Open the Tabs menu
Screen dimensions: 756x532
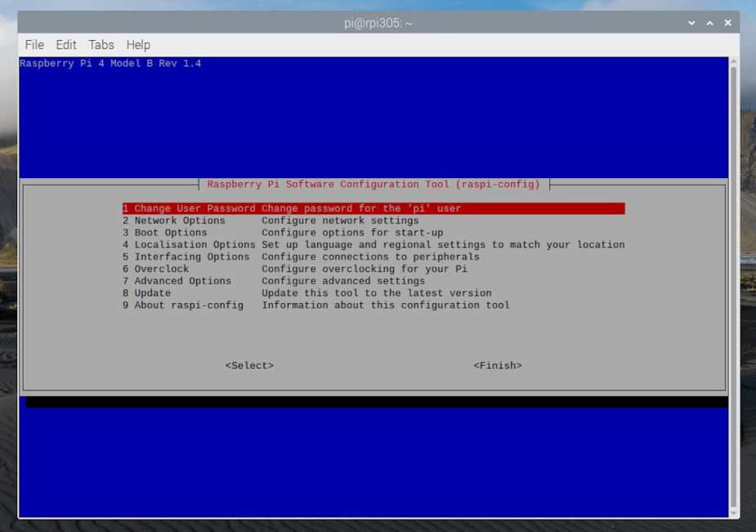click(101, 45)
